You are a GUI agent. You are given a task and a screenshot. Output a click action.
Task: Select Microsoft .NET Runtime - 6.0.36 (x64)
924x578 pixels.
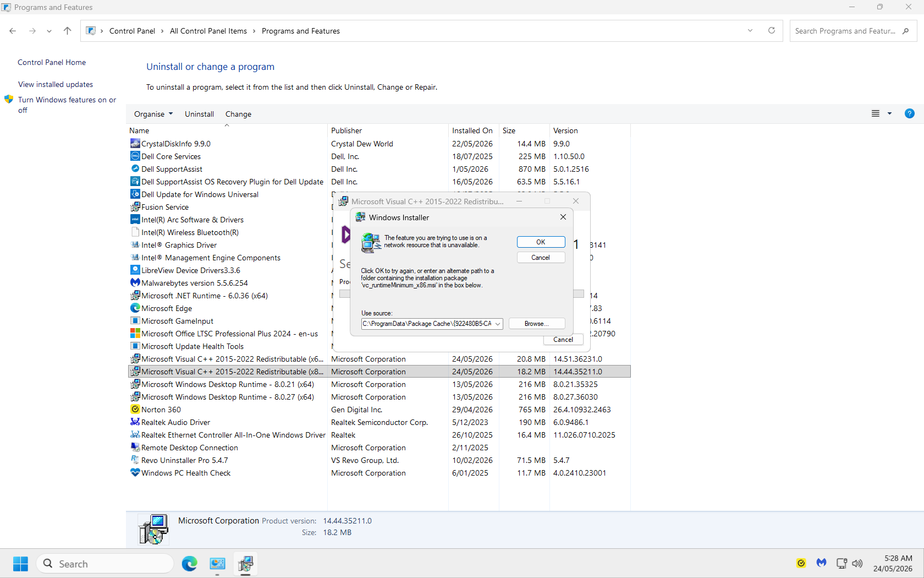pos(380,296)
